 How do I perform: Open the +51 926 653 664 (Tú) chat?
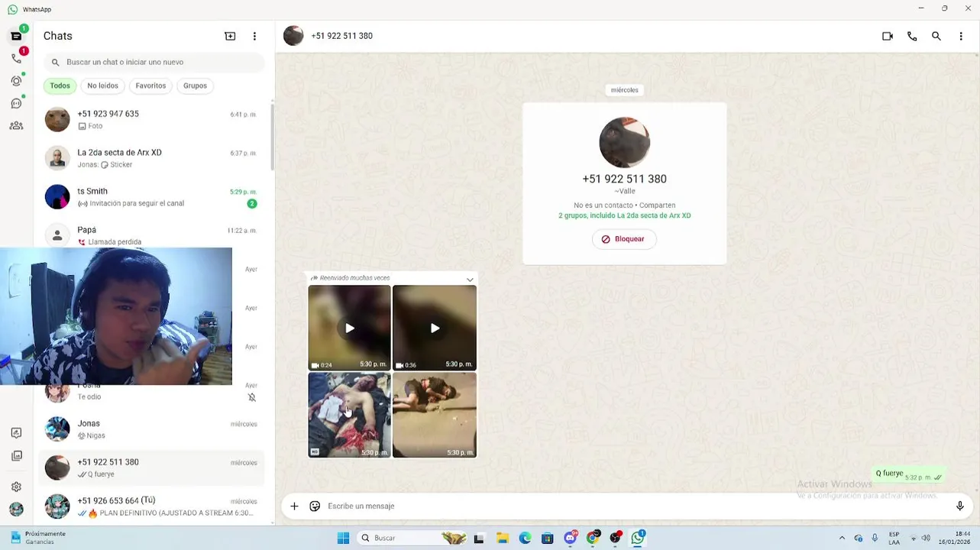(151, 506)
